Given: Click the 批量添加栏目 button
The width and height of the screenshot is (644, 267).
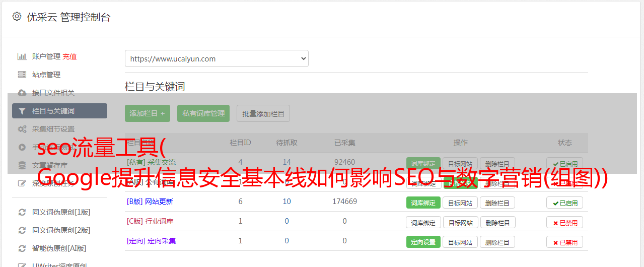Looking at the screenshot, I should [263, 113].
